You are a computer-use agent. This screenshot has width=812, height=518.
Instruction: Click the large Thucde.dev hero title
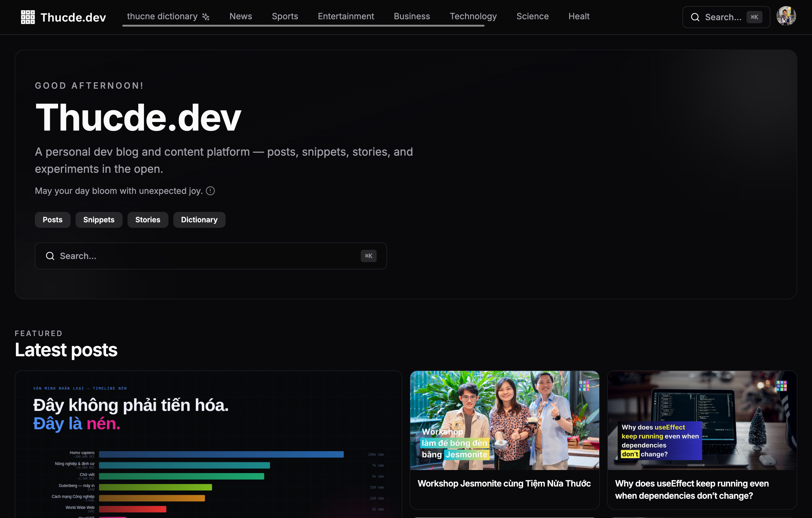tap(138, 117)
